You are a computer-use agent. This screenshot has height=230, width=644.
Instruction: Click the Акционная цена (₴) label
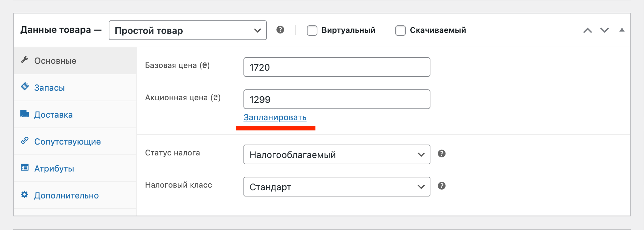183,98
